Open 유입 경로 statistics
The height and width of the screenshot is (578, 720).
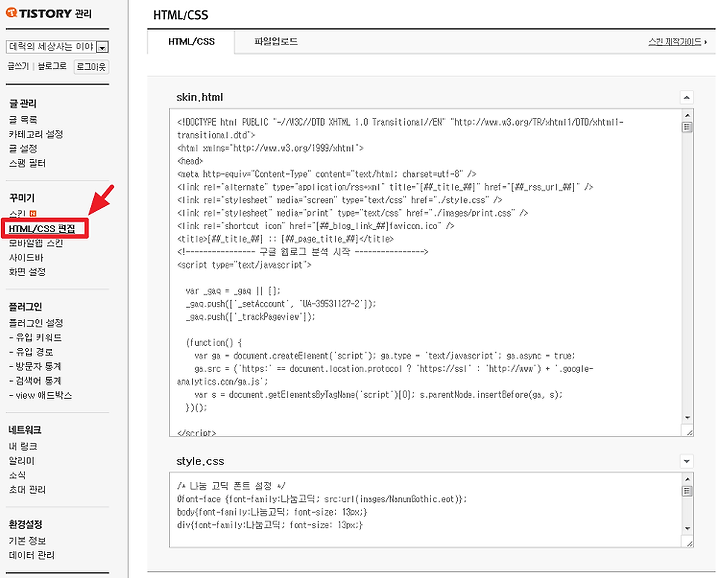(31, 352)
